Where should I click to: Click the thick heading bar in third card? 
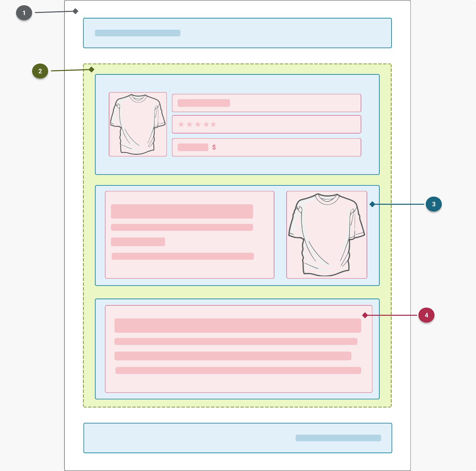pos(238,325)
